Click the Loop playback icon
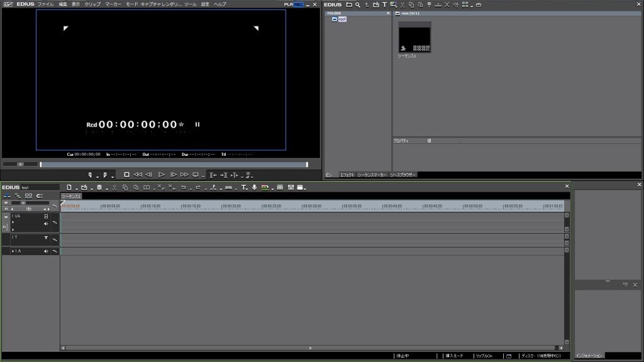Image resolution: width=644 pixels, height=362 pixels. [x=196, y=175]
